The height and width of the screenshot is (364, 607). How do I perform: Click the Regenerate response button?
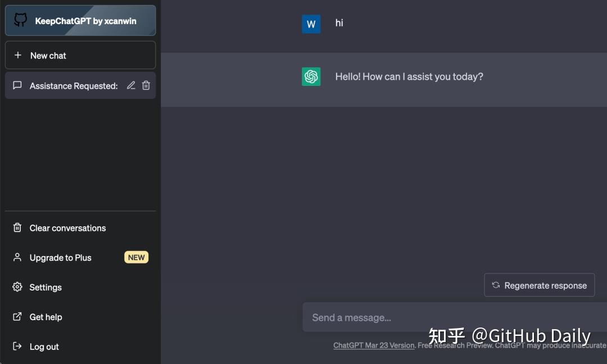[x=539, y=285]
